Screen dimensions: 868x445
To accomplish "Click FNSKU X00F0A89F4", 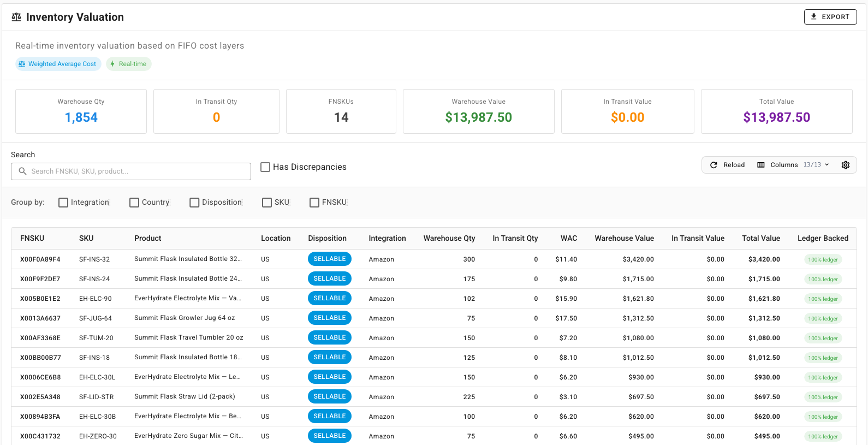I will 40,259.
